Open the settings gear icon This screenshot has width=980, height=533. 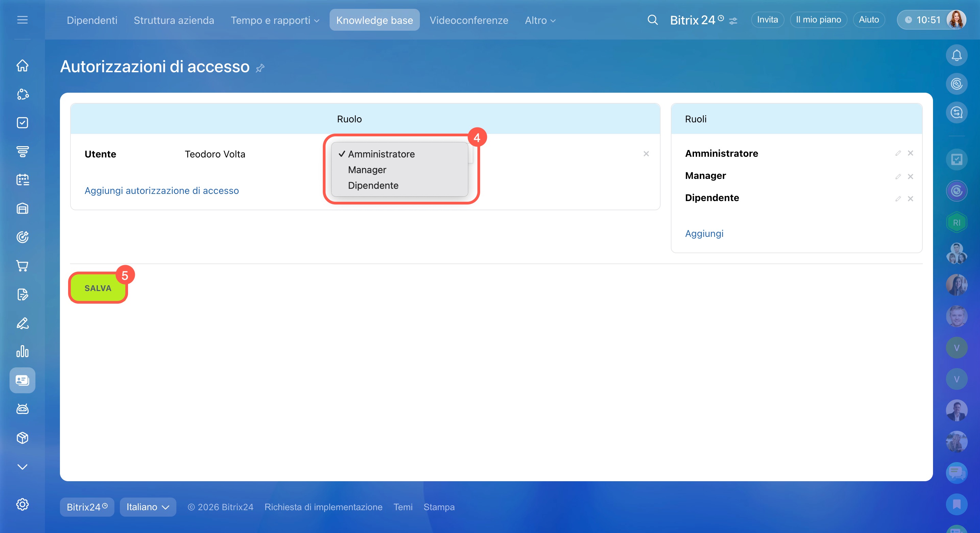click(22, 504)
